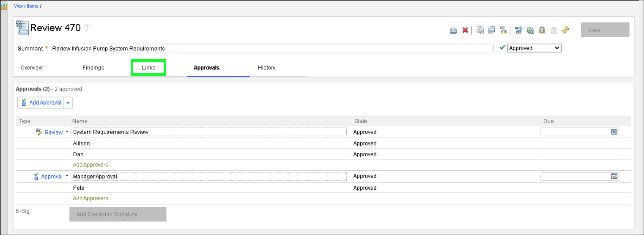Click the find similar work items magnifier icon

(480, 30)
